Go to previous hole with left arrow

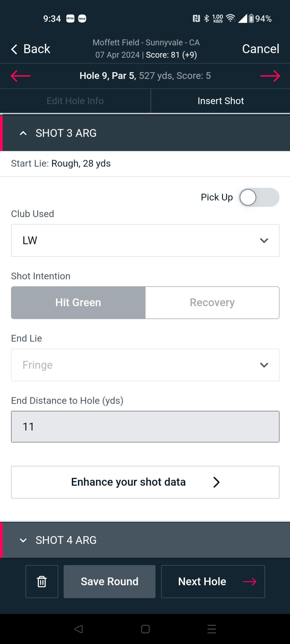(21, 76)
